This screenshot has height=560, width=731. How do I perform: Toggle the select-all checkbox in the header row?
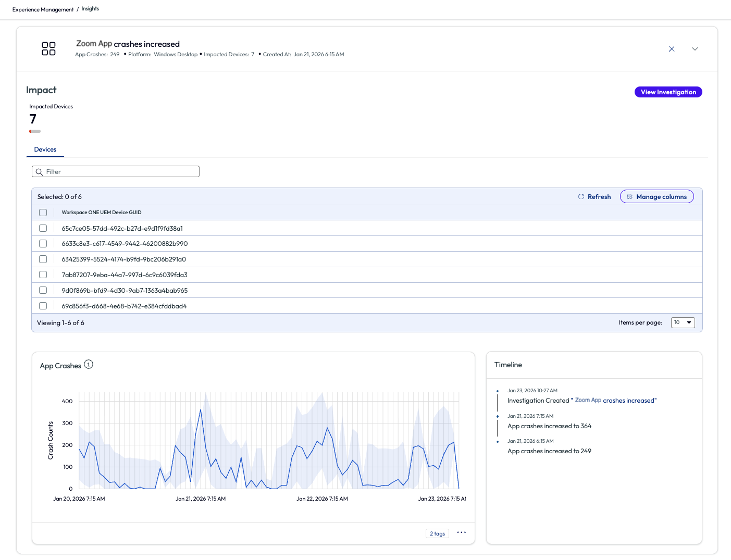coord(43,213)
